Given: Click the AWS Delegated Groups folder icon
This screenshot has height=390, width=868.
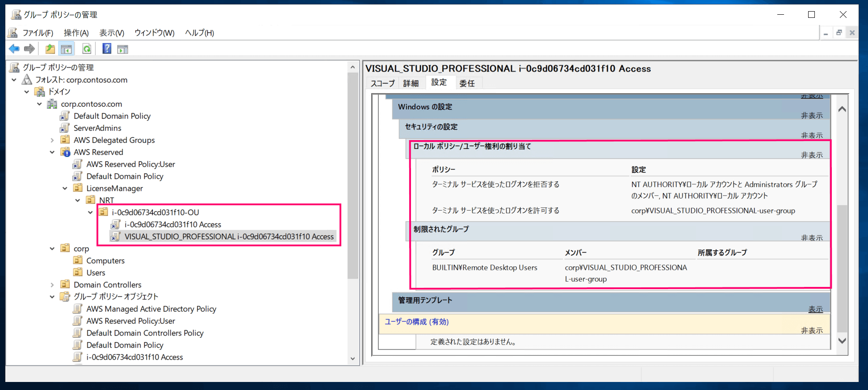Looking at the screenshot, I should (65, 140).
